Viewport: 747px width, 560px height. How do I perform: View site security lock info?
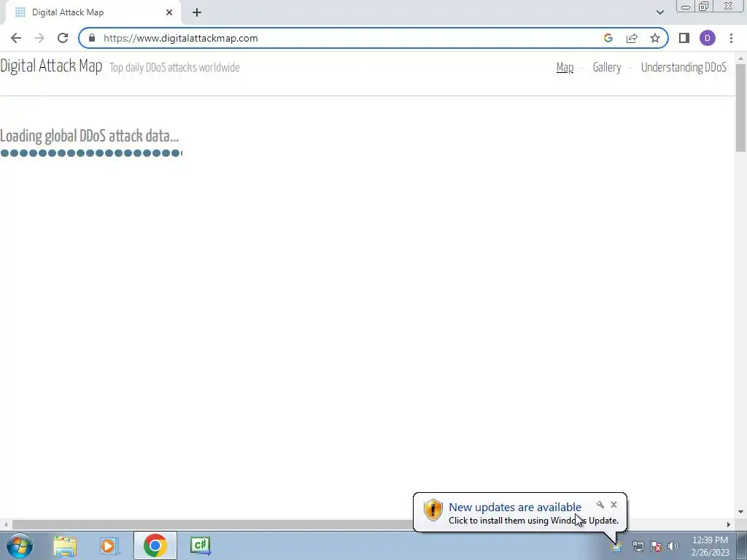pyautogui.click(x=92, y=38)
